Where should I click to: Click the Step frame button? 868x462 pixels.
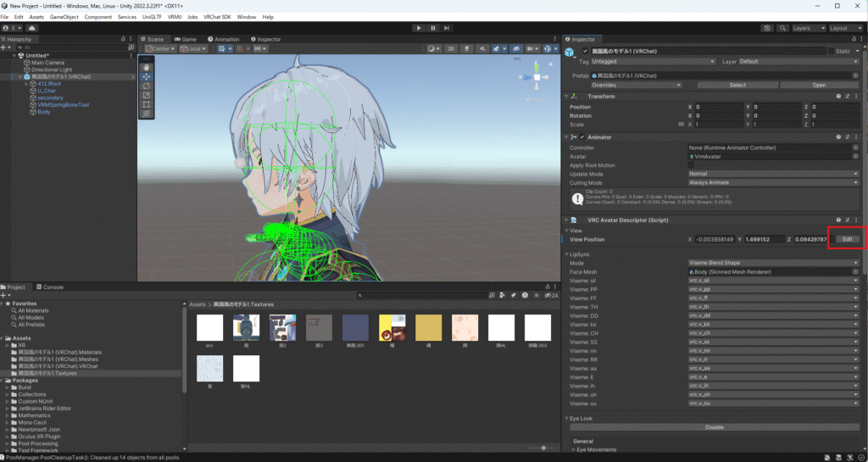(447, 28)
